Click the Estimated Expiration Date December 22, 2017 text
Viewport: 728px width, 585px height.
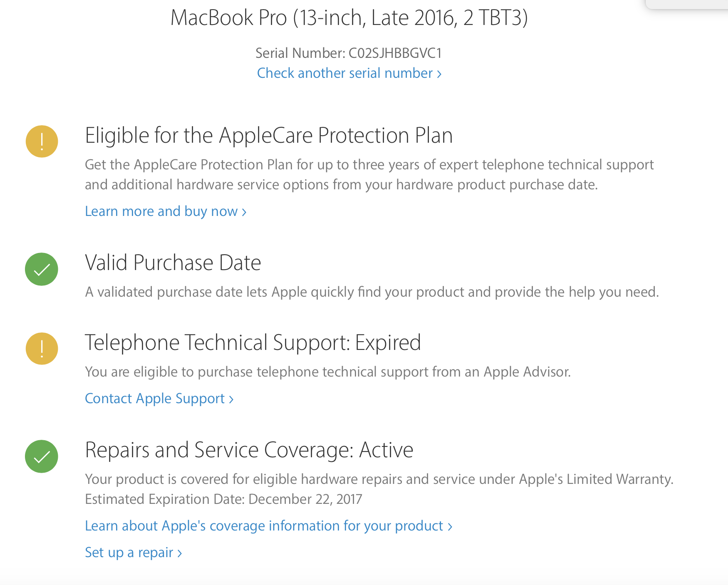tap(223, 499)
